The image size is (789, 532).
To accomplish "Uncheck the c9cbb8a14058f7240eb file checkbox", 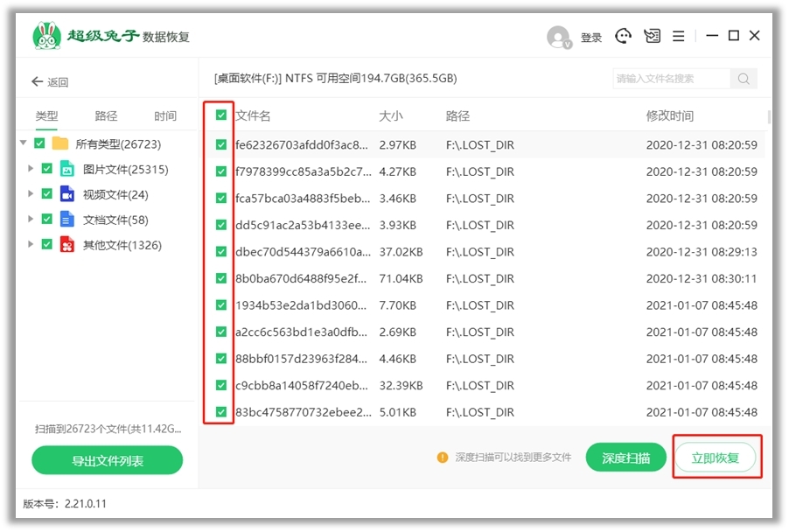I will pyautogui.click(x=221, y=385).
